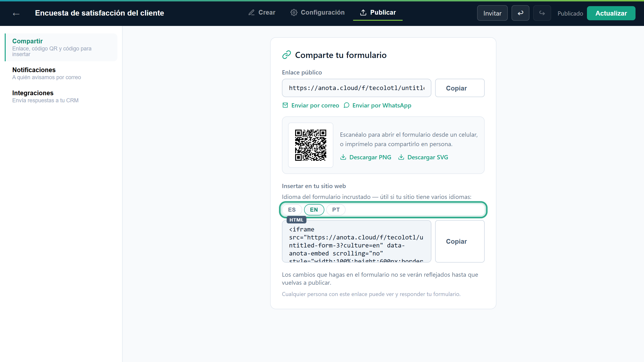The width and height of the screenshot is (644, 362).
Task: Click the Actualizar button
Action: click(x=611, y=13)
